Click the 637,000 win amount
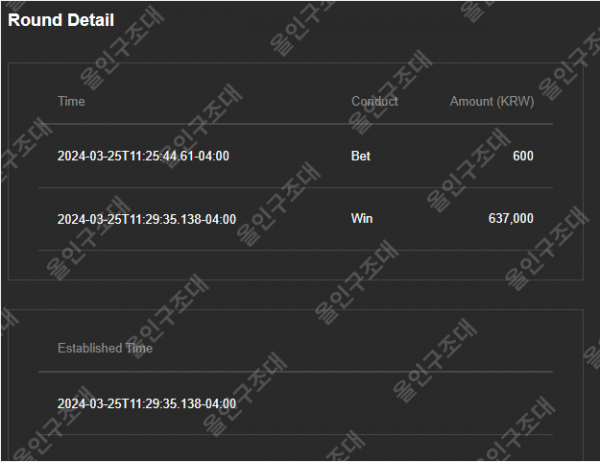 point(511,219)
